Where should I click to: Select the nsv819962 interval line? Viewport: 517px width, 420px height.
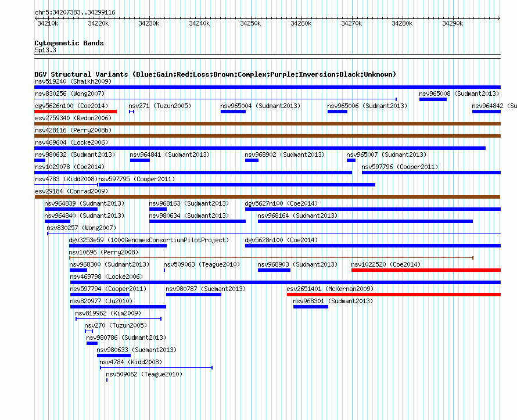[x=119, y=319]
